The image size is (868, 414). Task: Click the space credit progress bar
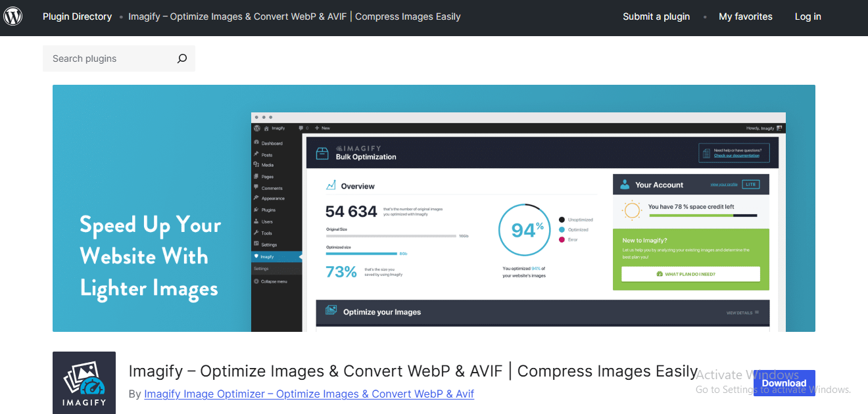702,216
